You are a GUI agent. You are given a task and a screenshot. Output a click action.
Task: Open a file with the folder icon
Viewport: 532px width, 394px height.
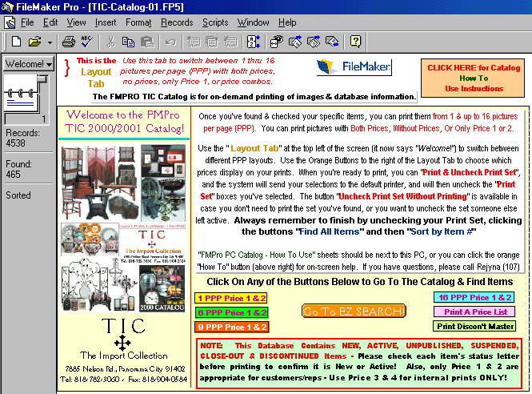(35, 42)
